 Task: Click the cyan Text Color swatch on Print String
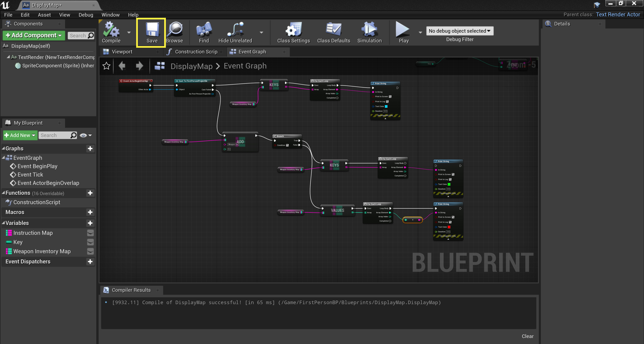(x=386, y=106)
